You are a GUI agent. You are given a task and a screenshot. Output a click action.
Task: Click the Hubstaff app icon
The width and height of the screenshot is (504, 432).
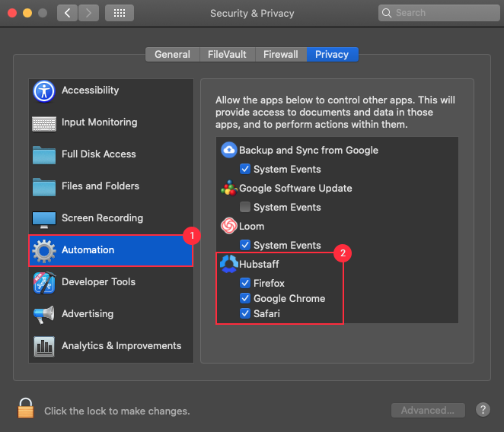coord(229,264)
